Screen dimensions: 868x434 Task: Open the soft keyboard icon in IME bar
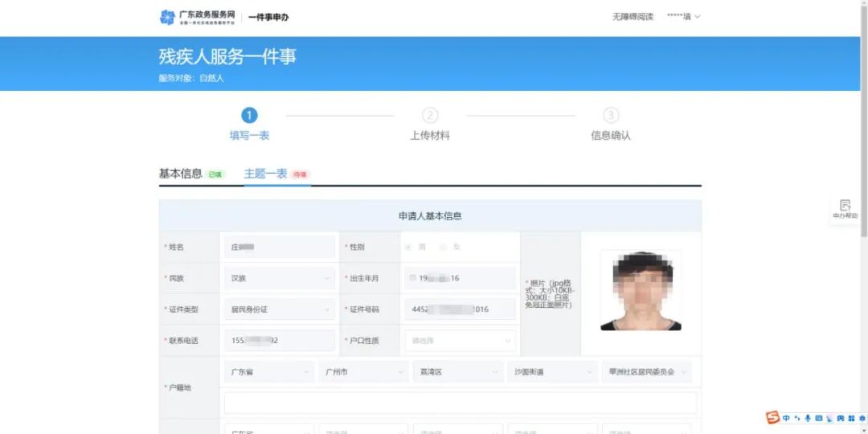point(819,418)
